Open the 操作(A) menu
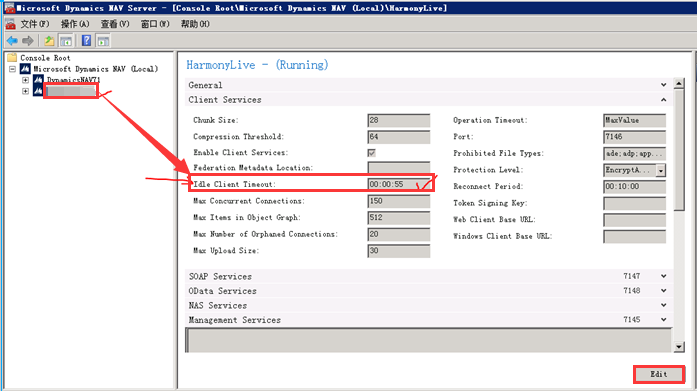 tap(75, 24)
